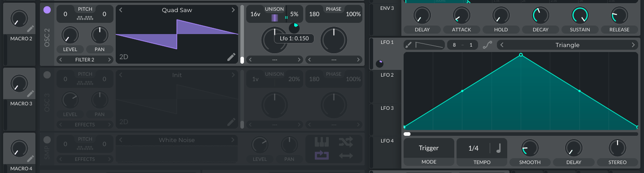Click the Triangle LFO preset name
Viewport: 644px width, 173px height.
click(x=567, y=45)
